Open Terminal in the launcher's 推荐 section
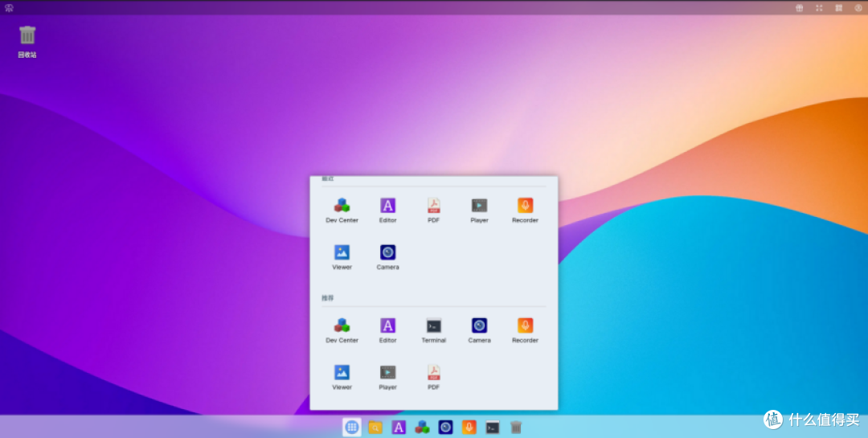The width and height of the screenshot is (868, 438). click(433, 330)
